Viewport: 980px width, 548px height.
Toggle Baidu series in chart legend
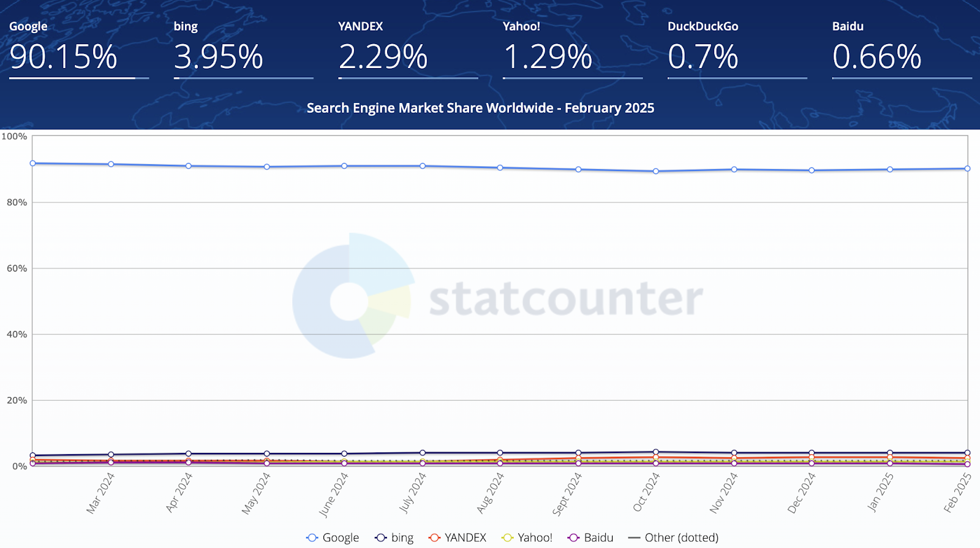[x=590, y=538]
